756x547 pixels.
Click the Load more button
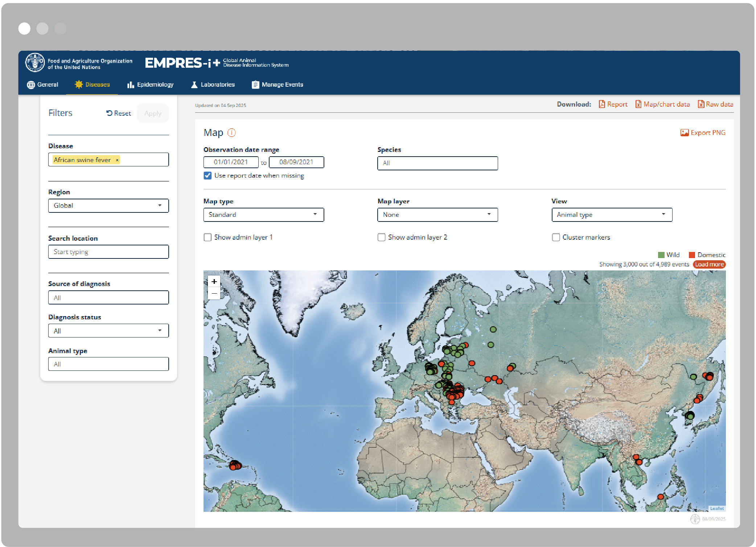709,264
